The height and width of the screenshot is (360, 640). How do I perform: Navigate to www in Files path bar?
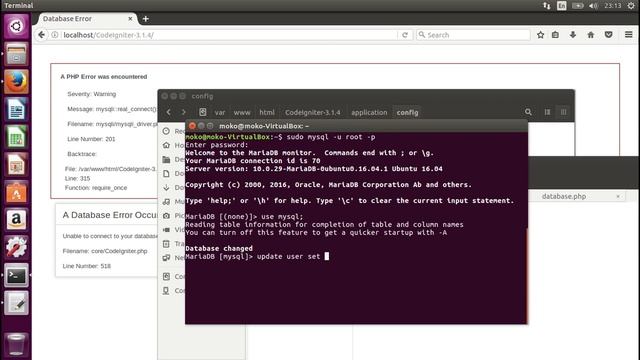click(242, 112)
